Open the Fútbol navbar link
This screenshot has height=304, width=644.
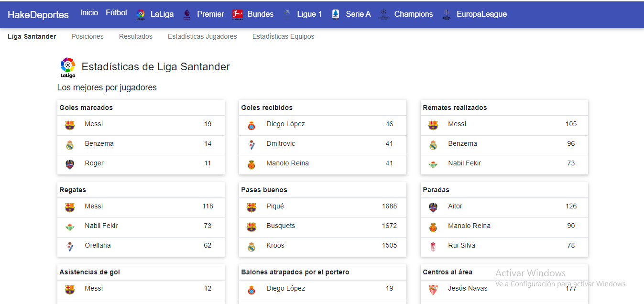[x=116, y=13]
